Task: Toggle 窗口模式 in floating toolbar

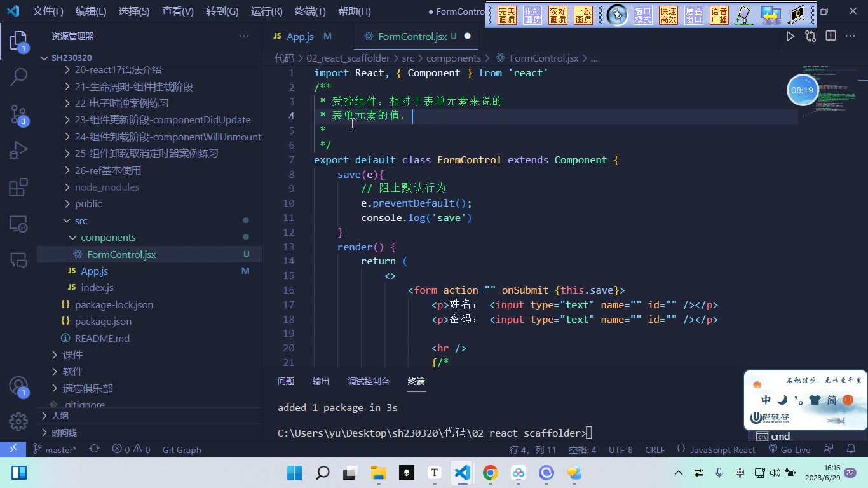Action: (x=643, y=15)
